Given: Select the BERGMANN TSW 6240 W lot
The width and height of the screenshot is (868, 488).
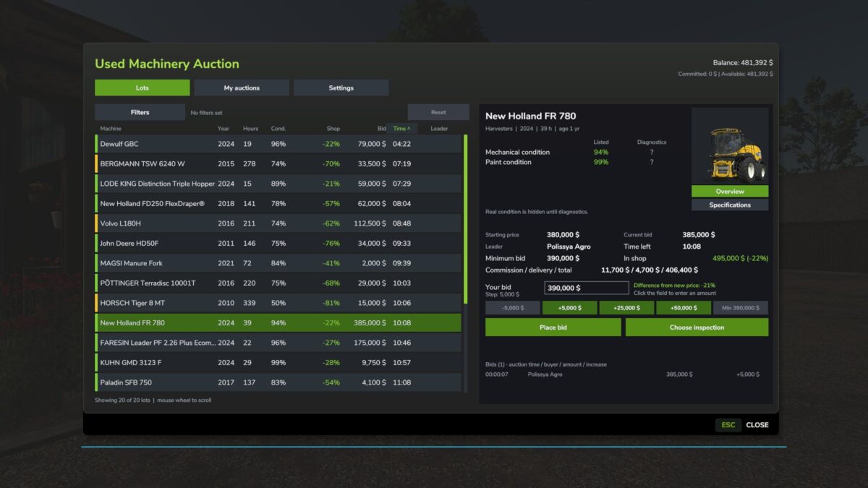Looking at the screenshot, I should [278, 164].
